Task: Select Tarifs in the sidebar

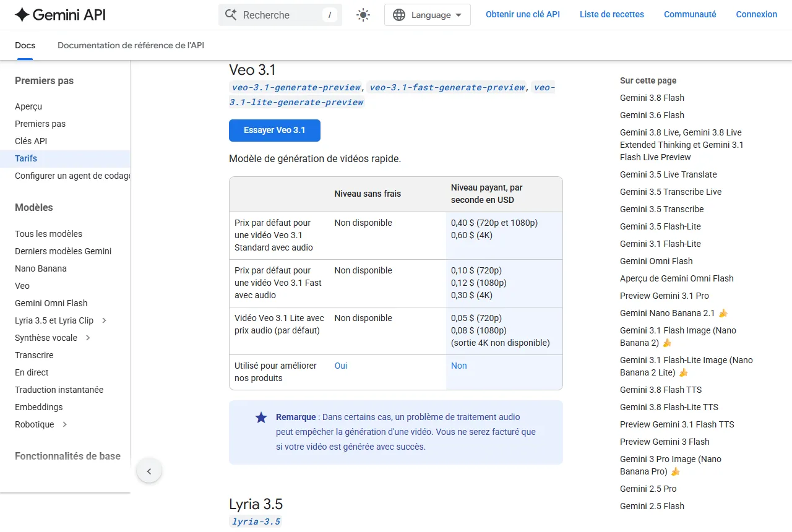Action: [x=65, y=158]
